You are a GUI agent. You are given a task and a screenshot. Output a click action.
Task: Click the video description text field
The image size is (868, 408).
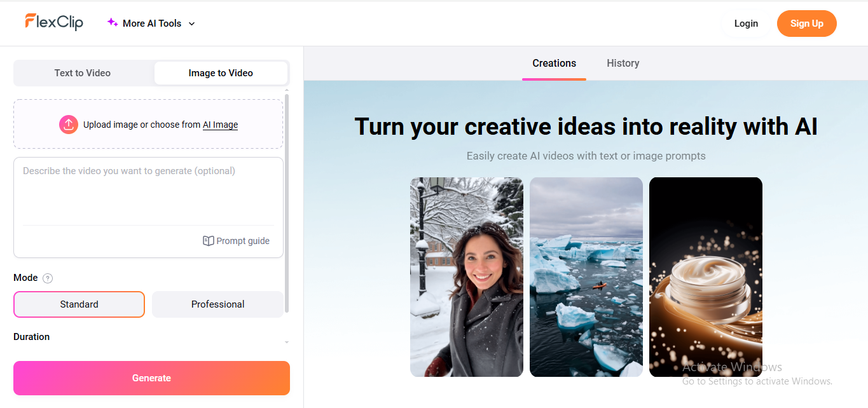point(148,191)
